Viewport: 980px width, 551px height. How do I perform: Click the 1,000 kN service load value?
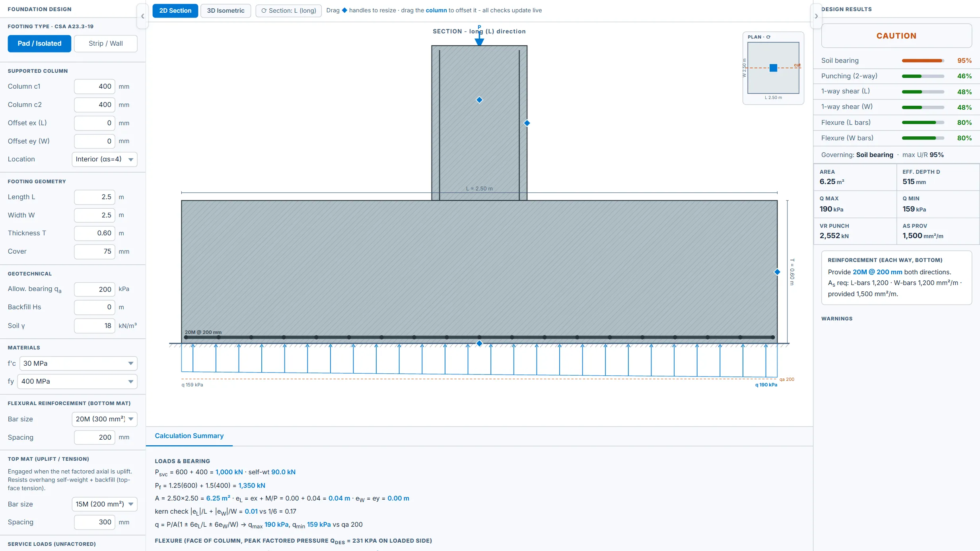(x=229, y=472)
